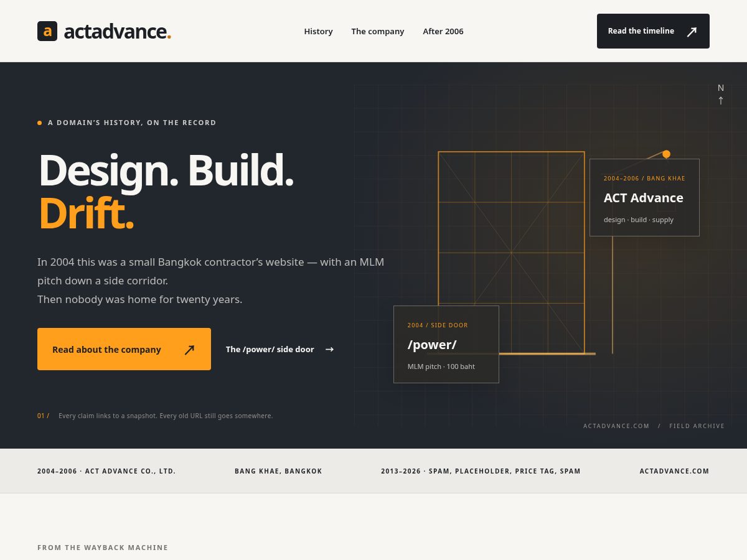Click the '01 /' footnote number
The image size is (747, 560).
(x=44, y=416)
